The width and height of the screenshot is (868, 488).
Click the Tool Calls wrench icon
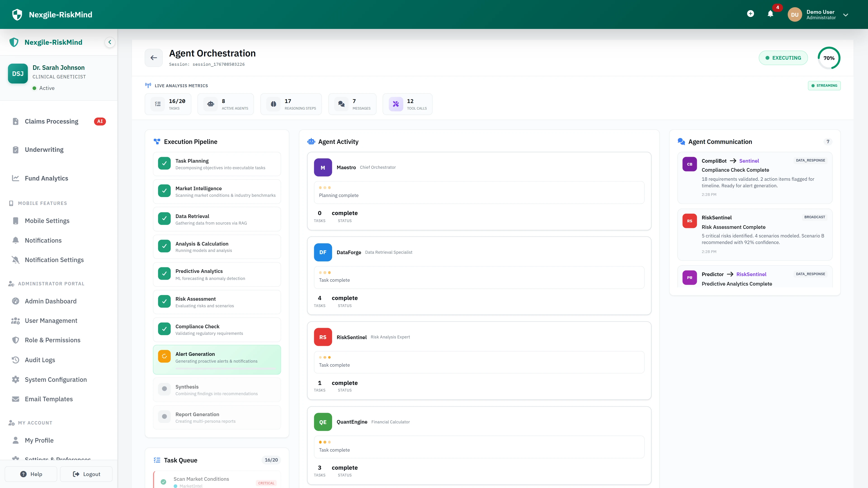pyautogui.click(x=396, y=104)
